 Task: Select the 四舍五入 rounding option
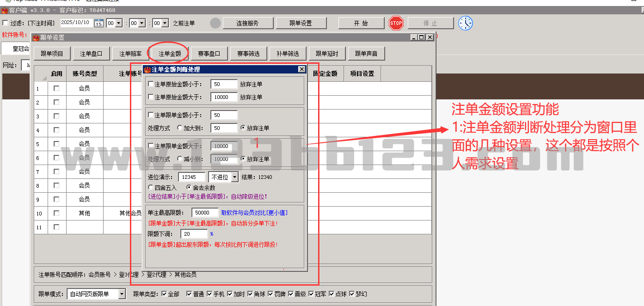click(x=151, y=188)
